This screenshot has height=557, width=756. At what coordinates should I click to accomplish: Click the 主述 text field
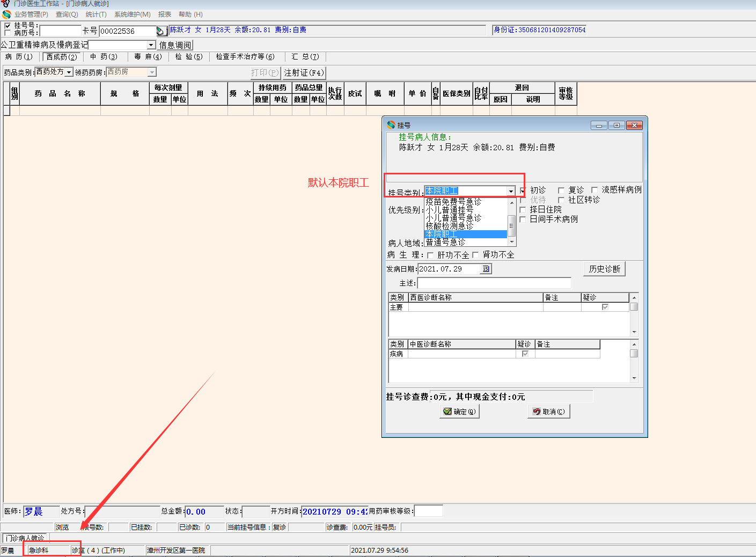(x=494, y=283)
